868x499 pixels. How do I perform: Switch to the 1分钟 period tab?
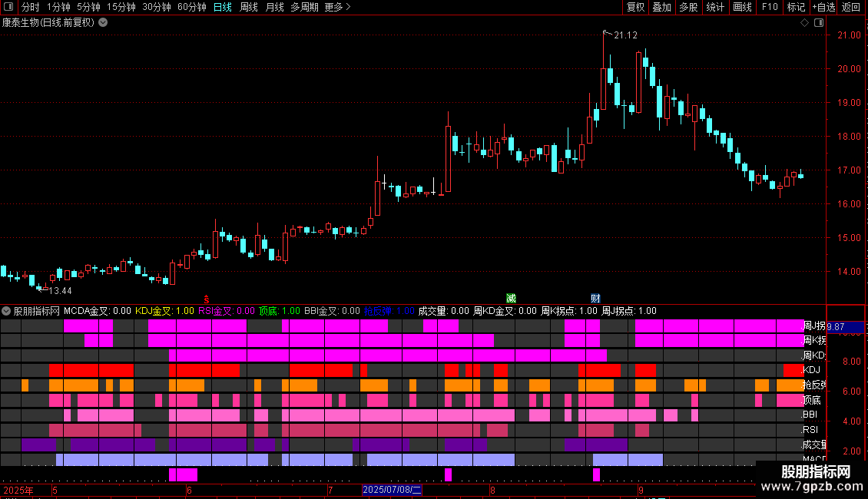(58, 7)
